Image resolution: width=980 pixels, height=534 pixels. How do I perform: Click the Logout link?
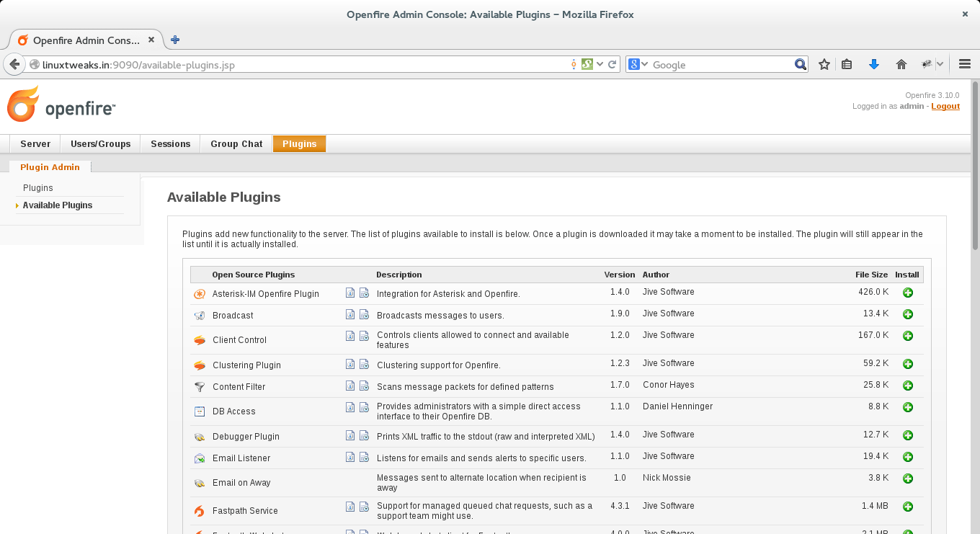945,106
